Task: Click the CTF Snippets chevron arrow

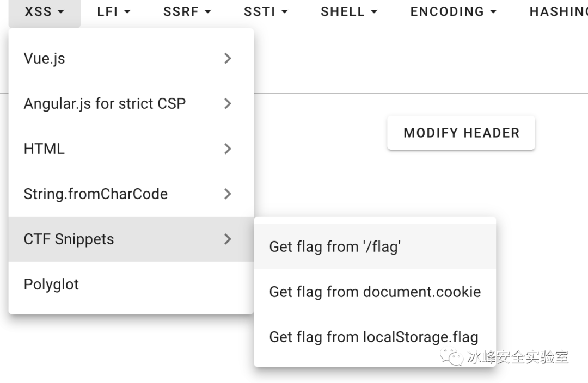Action: point(228,239)
